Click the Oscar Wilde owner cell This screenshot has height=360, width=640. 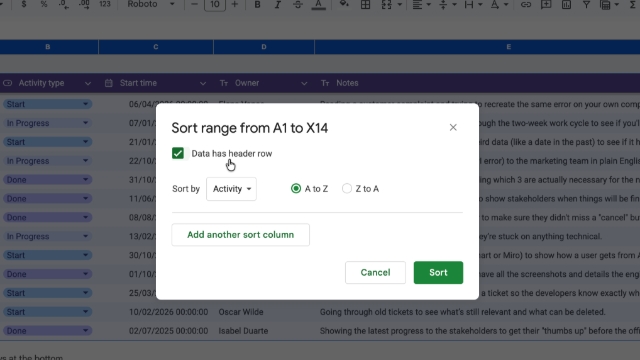(x=241, y=312)
